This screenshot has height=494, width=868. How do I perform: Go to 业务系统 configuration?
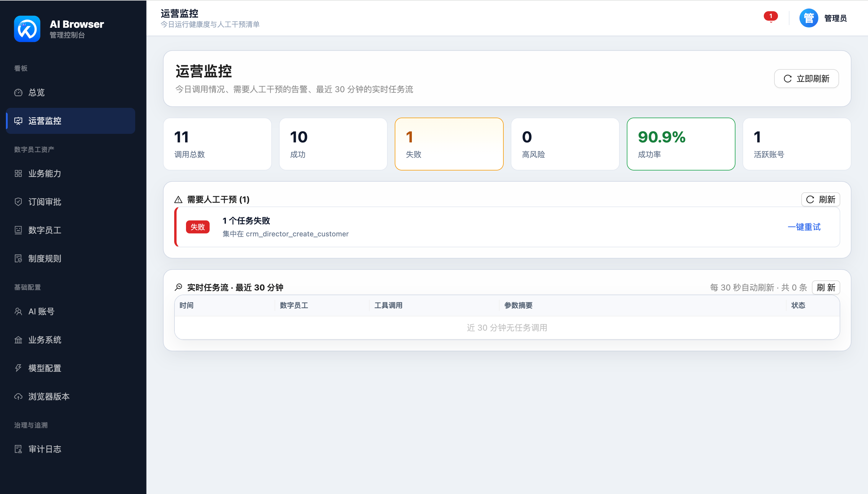(x=71, y=340)
